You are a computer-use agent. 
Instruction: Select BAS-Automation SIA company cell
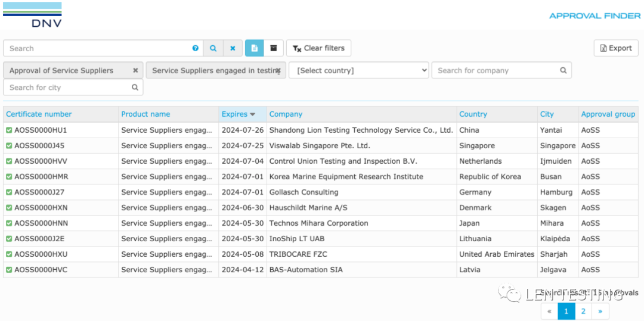pos(305,270)
